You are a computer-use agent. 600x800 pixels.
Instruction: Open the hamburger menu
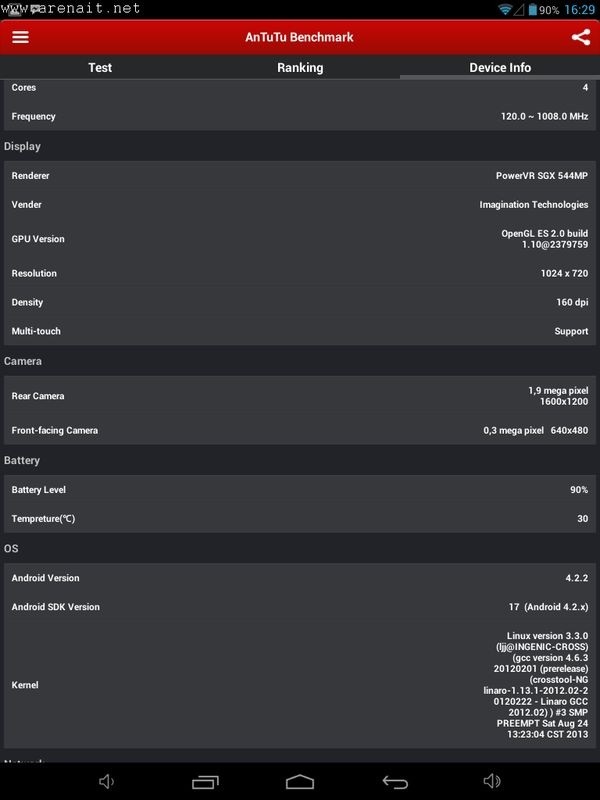pyautogui.click(x=21, y=37)
